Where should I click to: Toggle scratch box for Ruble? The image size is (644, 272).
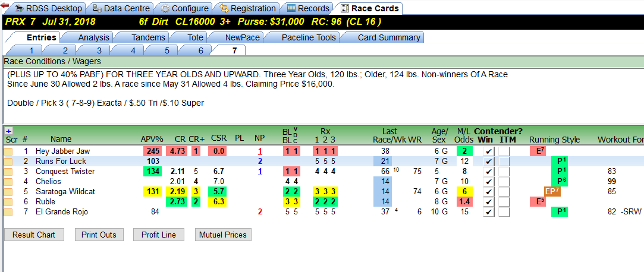coord(8,202)
